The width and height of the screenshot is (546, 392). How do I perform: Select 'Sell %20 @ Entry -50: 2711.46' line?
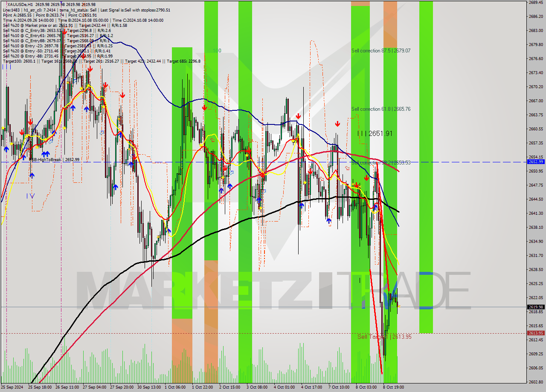click(x=58, y=51)
